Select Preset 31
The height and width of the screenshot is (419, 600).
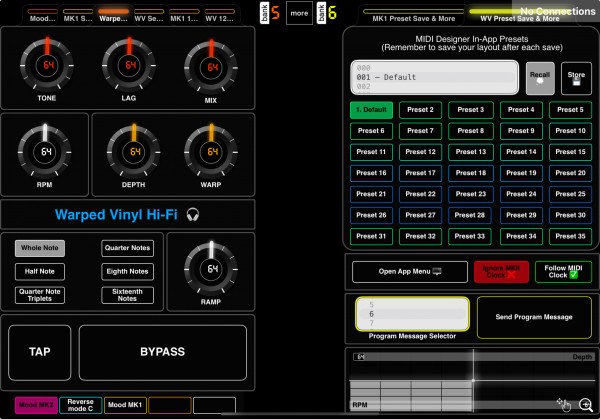371,236
